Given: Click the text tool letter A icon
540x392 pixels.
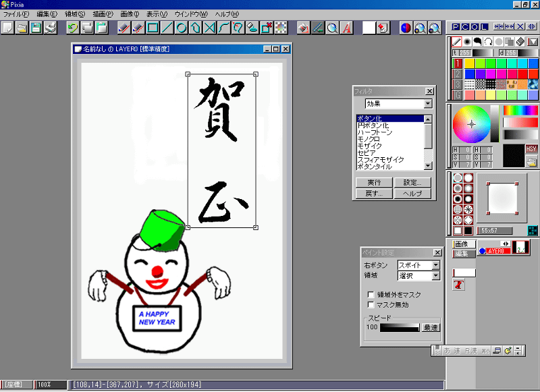Looking at the screenshot, I should click(x=346, y=28).
